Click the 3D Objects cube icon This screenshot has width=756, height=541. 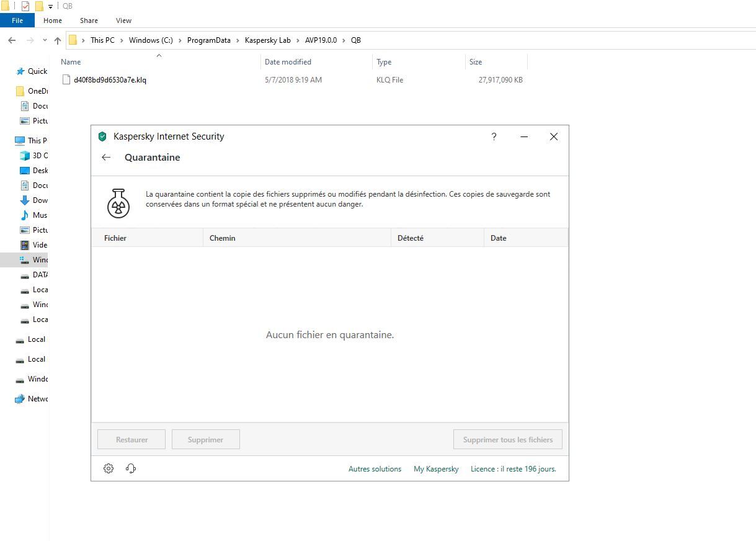coord(25,156)
